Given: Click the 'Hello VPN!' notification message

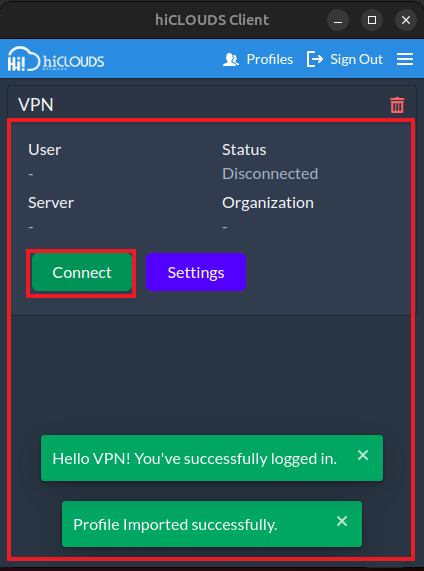Looking at the screenshot, I should coord(195,459).
